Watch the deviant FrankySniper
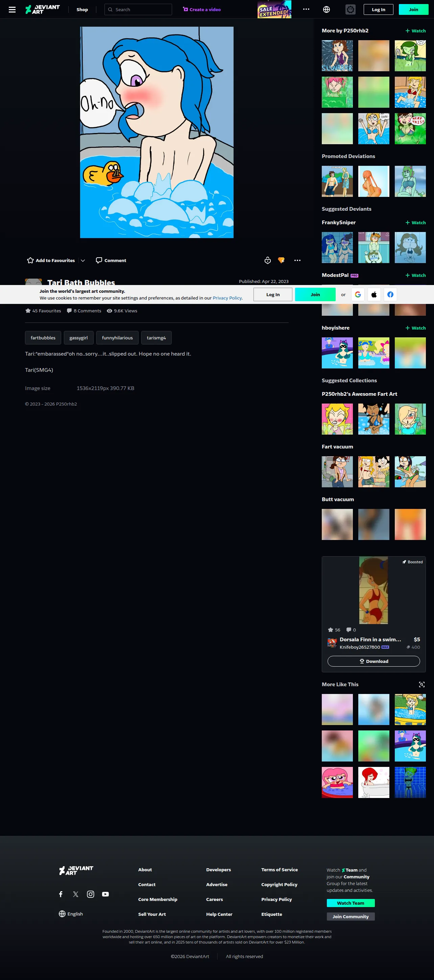The width and height of the screenshot is (434, 980). [x=416, y=223]
